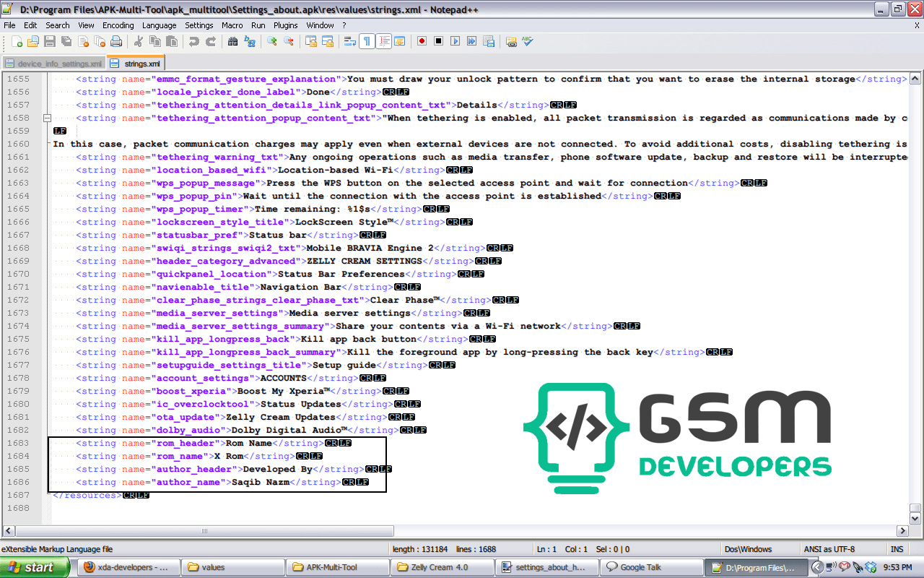Stop macro recording with the square icon
This screenshot has width=924, height=578.
point(439,41)
